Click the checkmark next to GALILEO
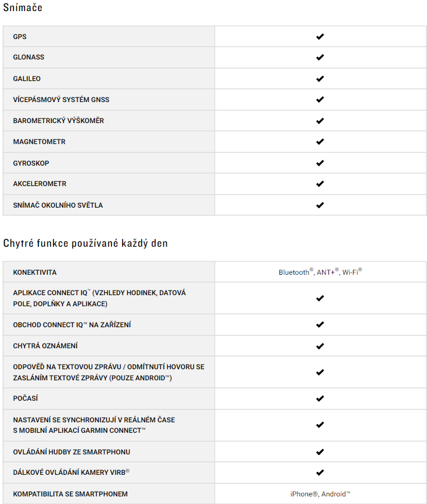The image size is (427, 504). tap(320, 78)
